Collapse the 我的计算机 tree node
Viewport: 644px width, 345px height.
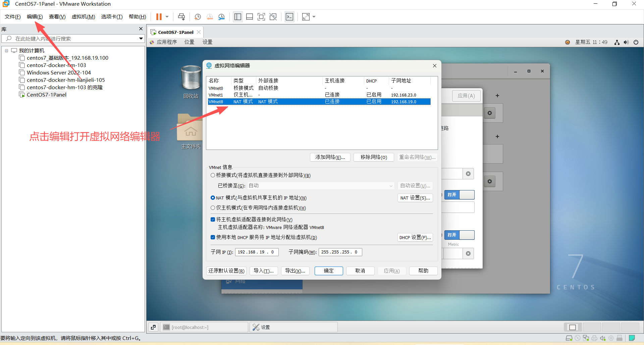[x=6, y=51]
